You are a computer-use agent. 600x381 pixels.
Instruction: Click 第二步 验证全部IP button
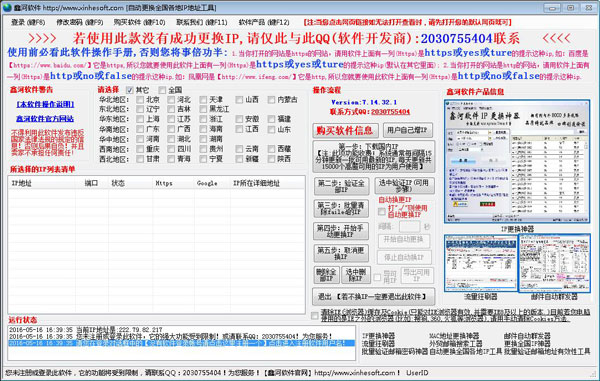tap(341, 186)
